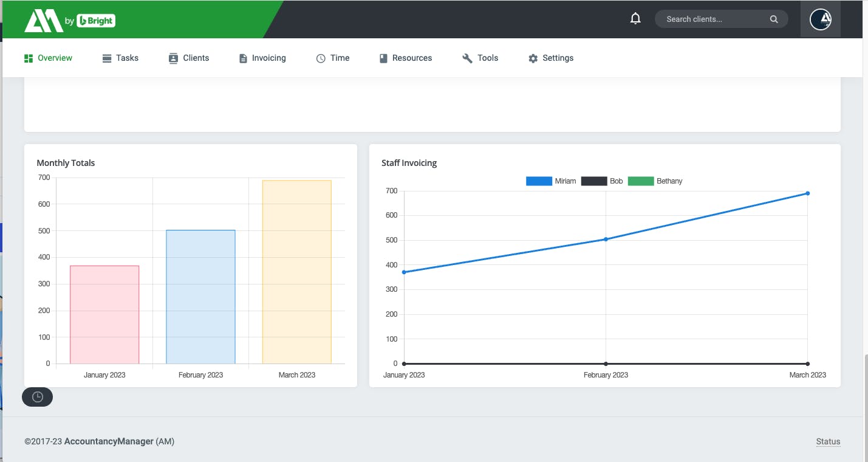Screen dimensions: 868x462
Task: Click the Time clock icon
Action: tap(321, 58)
